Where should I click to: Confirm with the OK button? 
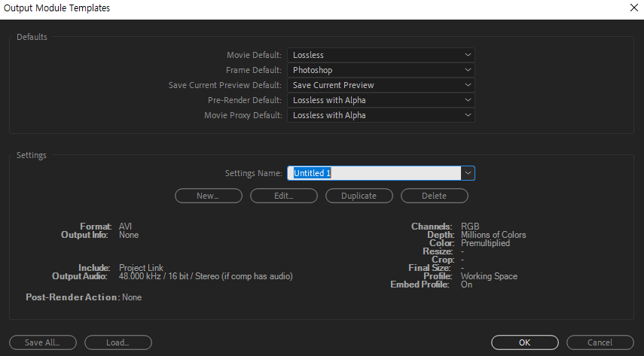click(x=524, y=342)
